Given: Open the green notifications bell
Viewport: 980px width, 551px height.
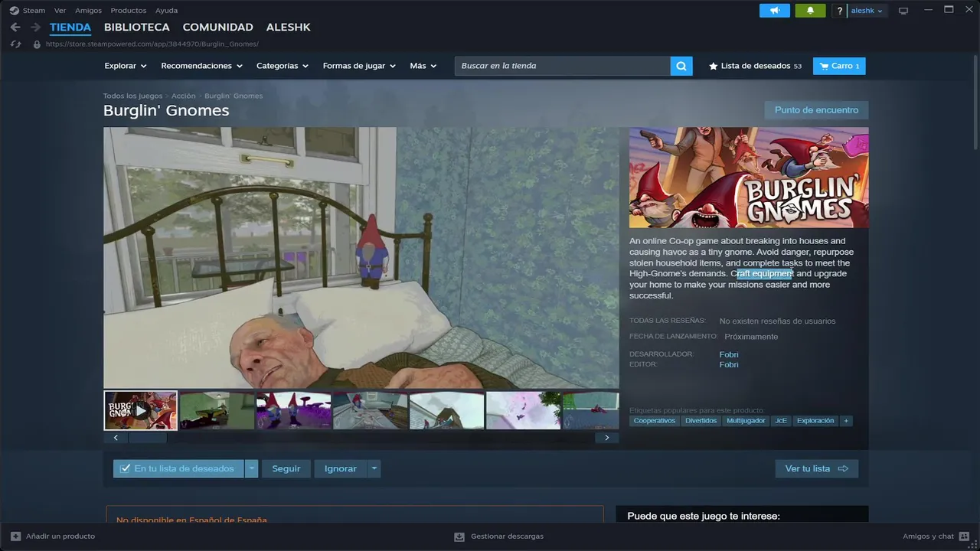Looking at the screenshot, I should (x=810, y=11).
